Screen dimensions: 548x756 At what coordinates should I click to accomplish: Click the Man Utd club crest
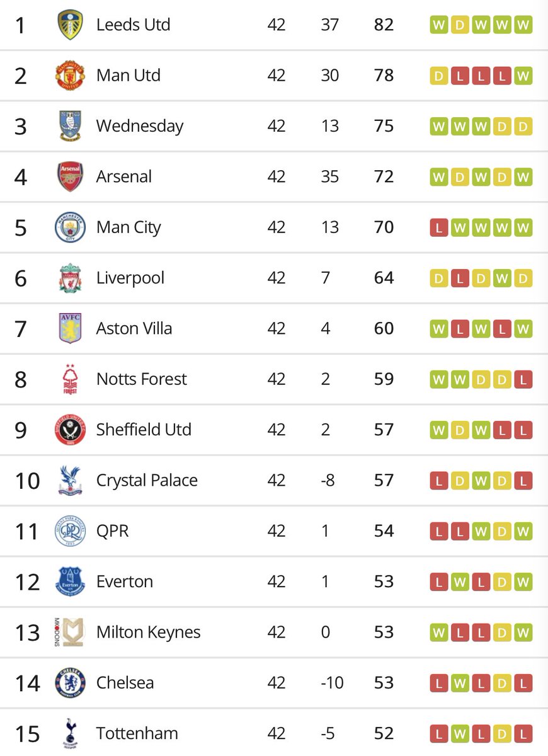69,76
